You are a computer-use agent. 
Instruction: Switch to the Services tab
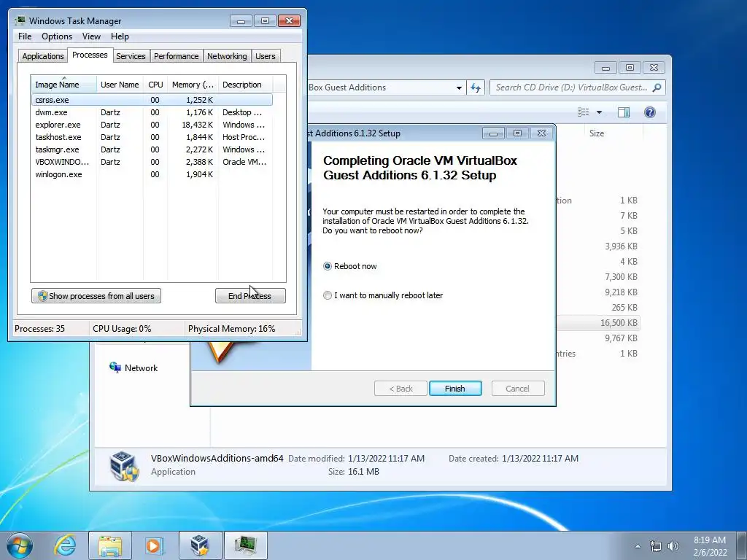(x=131, y=55)
